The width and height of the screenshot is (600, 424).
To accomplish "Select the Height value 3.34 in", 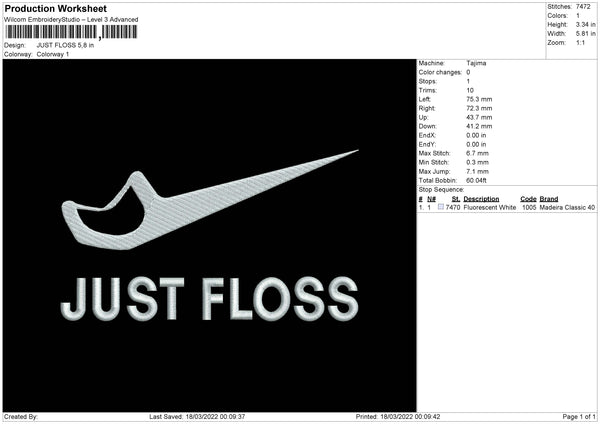I will click(x=585, y=24).
